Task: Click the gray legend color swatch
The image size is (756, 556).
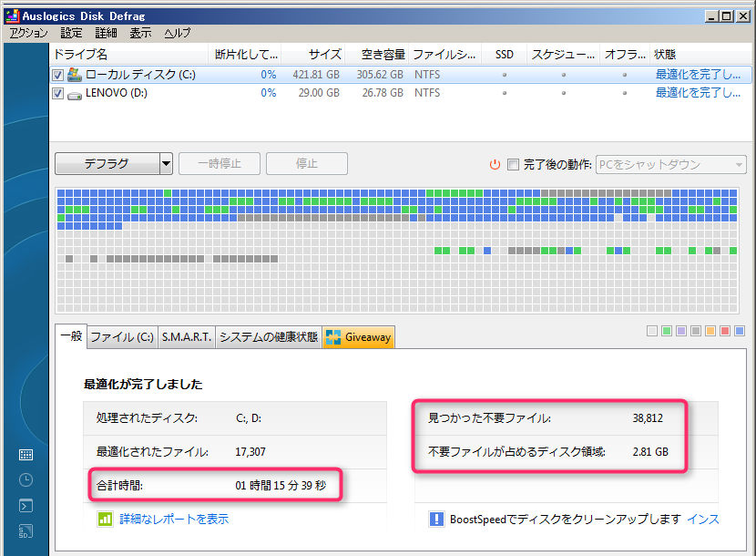Action: click(x=696, y=331)
